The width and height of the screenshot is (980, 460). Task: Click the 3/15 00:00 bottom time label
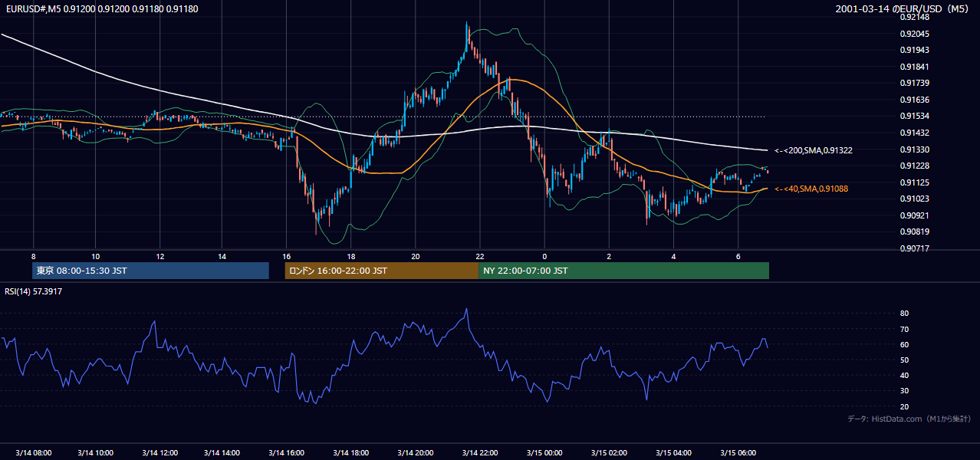(x=544, y=452)
